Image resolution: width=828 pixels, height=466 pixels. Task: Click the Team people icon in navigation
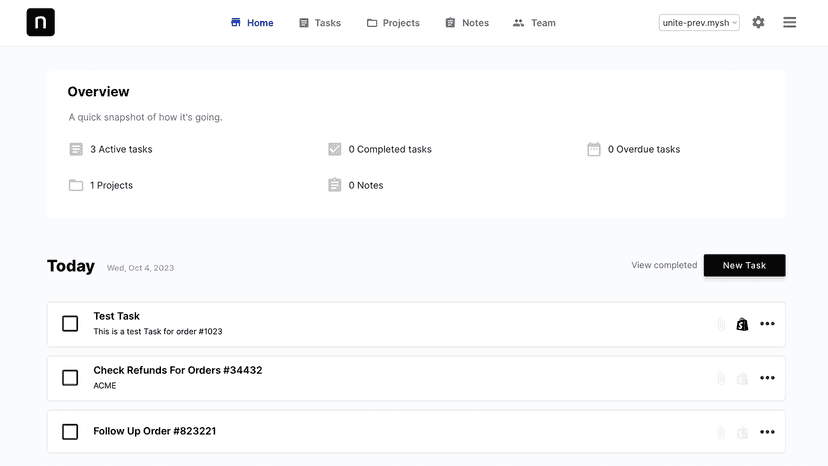coord(519,23)
